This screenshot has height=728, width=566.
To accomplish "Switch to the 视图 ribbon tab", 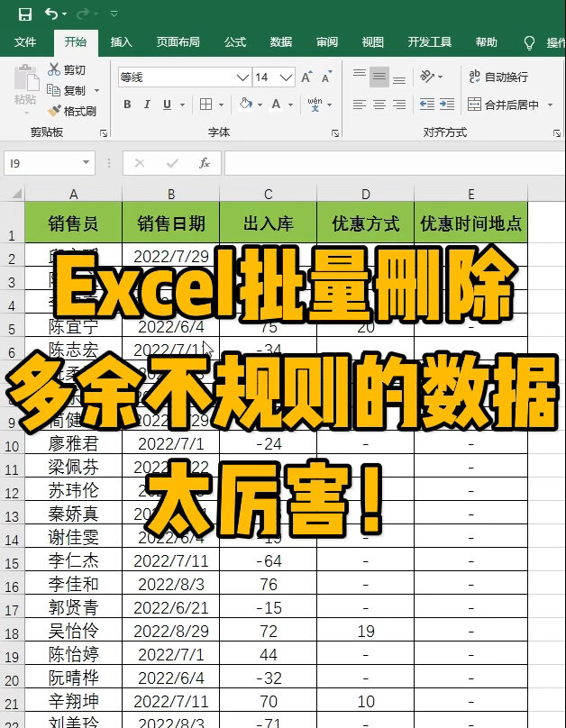I will point(373,42).
